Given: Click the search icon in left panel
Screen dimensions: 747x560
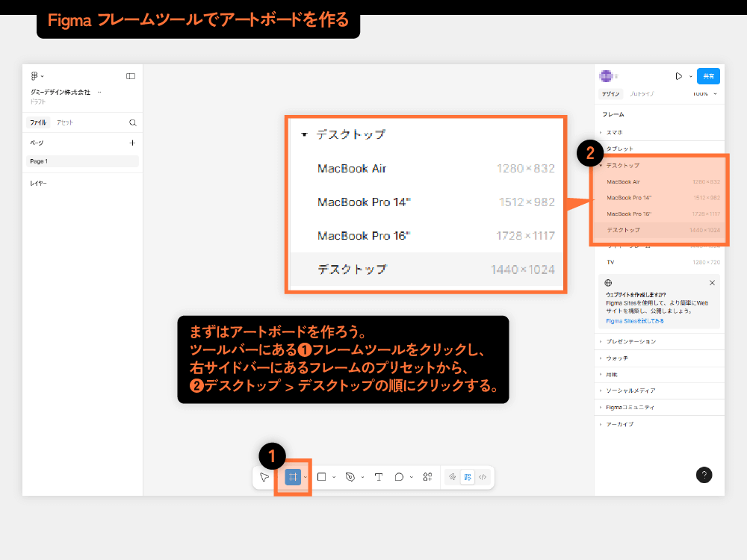Looking at the screenshot, I should (133, 123).
